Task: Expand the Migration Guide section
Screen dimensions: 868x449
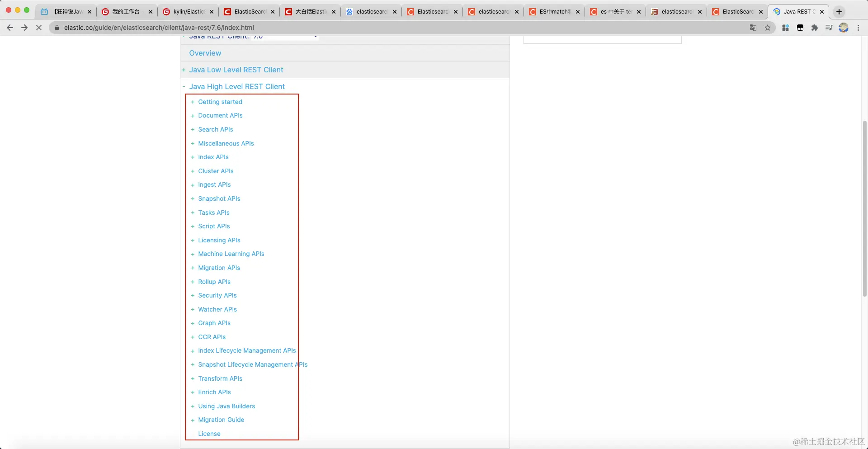Action: click(193, 420)
